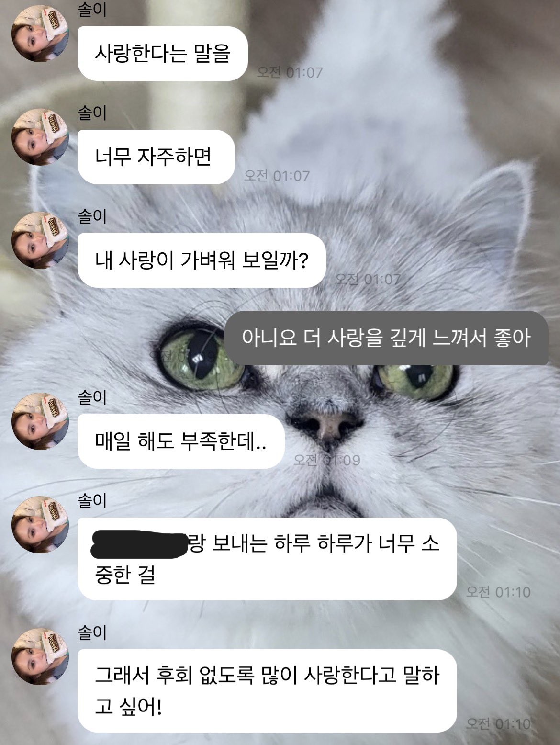560x745 pixels.
Task: Tap profile picture next to "매일 해도 부족한데.."
Action: coord(40,421)
